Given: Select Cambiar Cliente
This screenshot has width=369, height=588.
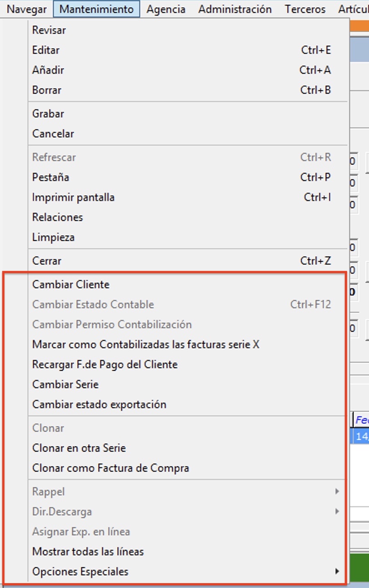Looking at the screenshot, I should pyautogui.click(x=71, y=285).
